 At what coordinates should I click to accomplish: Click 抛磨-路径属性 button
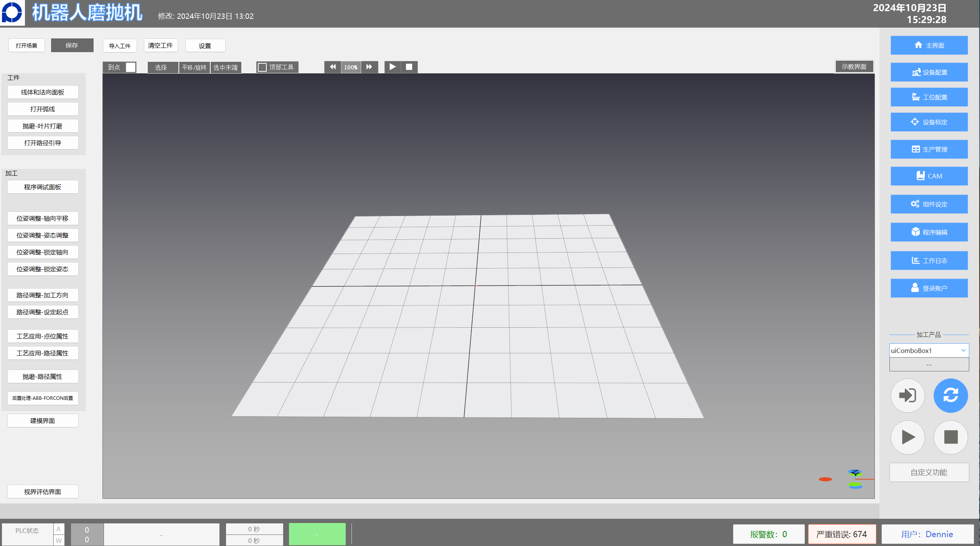[43, 376]
